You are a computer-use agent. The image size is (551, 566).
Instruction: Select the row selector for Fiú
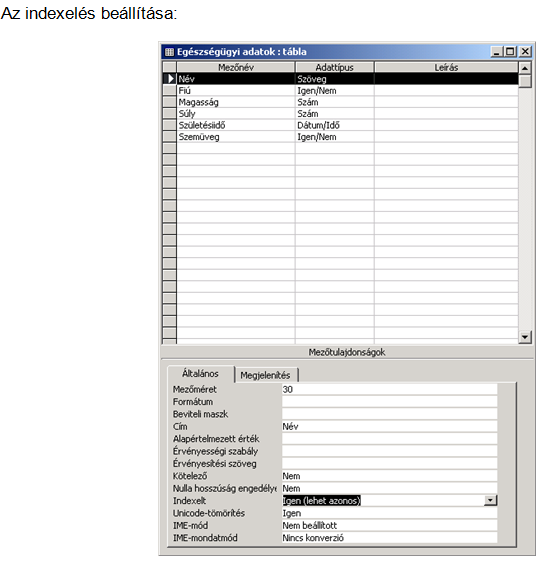(x=169, y=90)
